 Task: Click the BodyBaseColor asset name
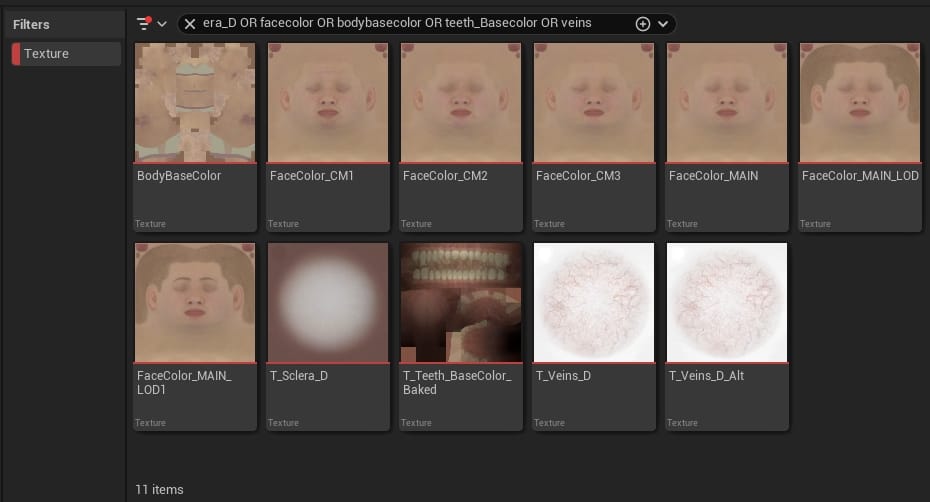[x=179, y=176]
